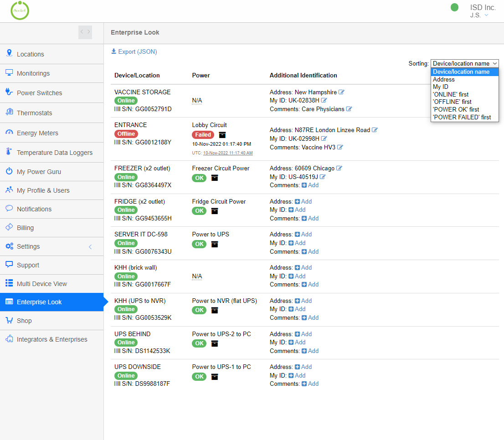Add comment for KHH (brick wall)

coord(310,285)
